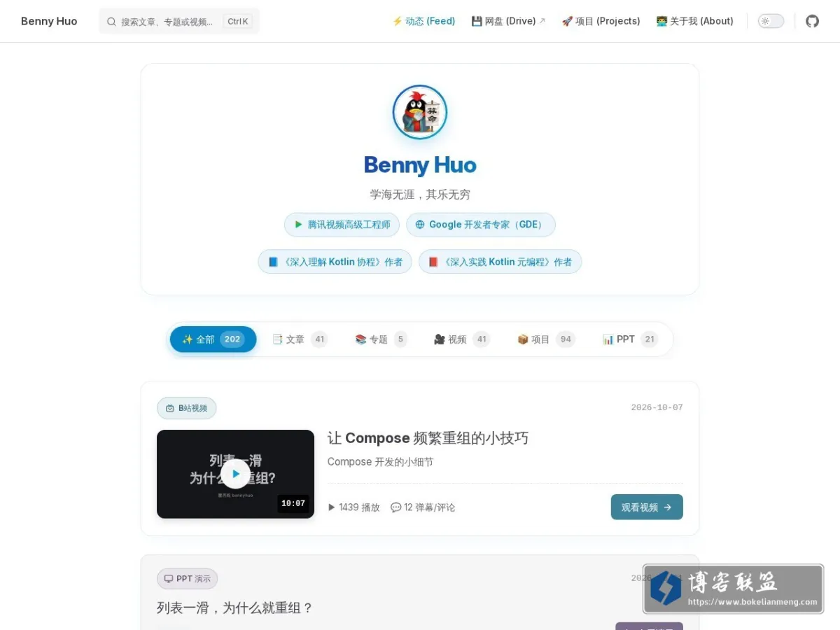The image size is (840, 630).
Task: Click the subtitle Compose 开发的小细节
Action: (380, 462)
